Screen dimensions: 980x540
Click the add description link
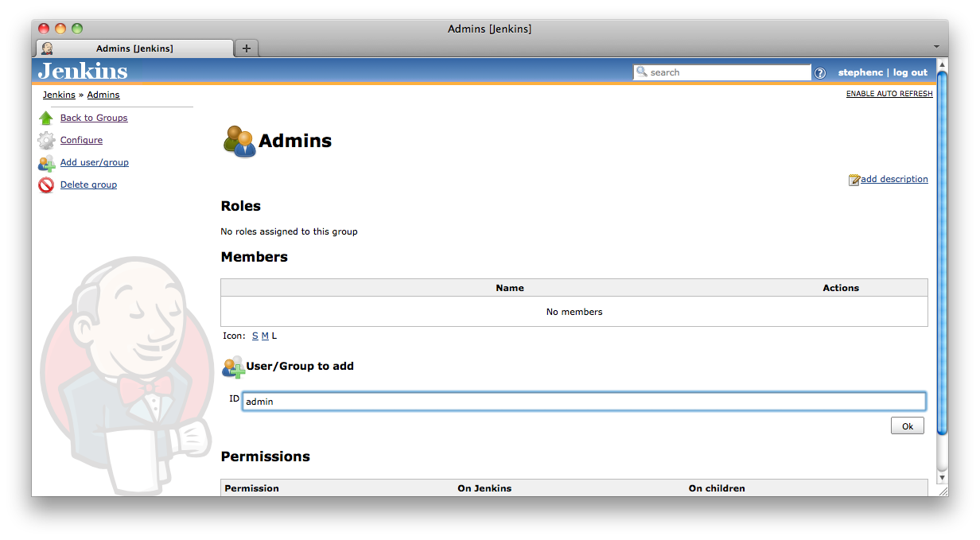click(894, 179)
